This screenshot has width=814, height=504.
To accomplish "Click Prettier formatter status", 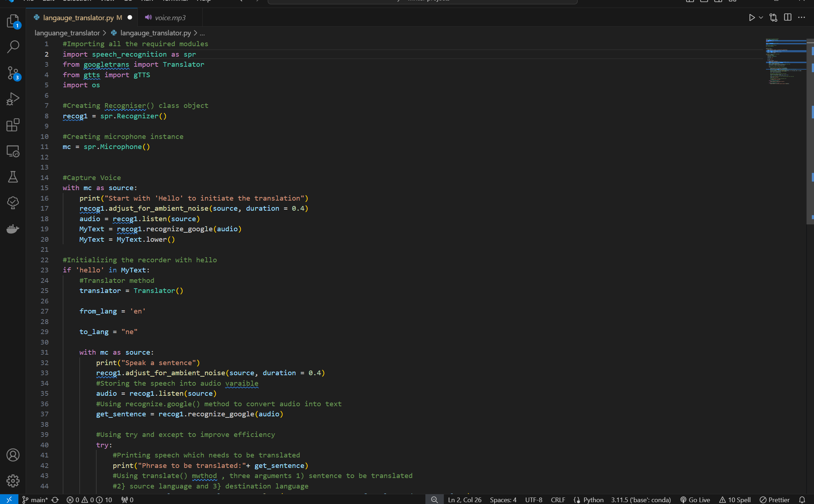I will [x=775, y=500].
